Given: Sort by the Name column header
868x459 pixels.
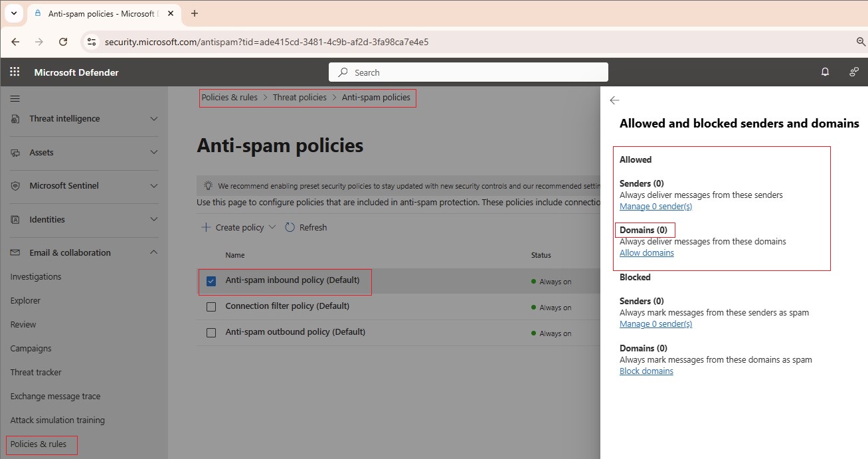Looking at the screenshot, I should [235, 255].
